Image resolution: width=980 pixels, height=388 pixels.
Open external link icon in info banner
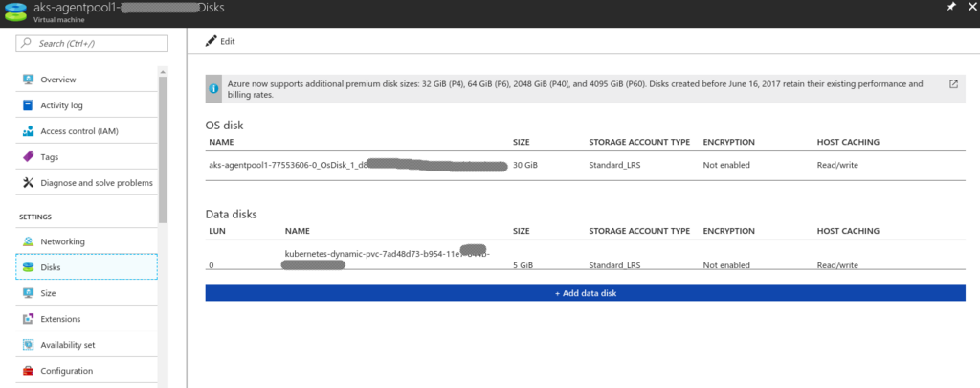(953, 84)
